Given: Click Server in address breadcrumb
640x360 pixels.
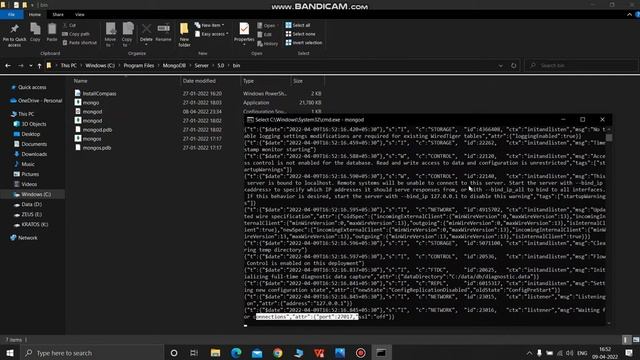Looking at the screenshot, I should tap(202, 65).
